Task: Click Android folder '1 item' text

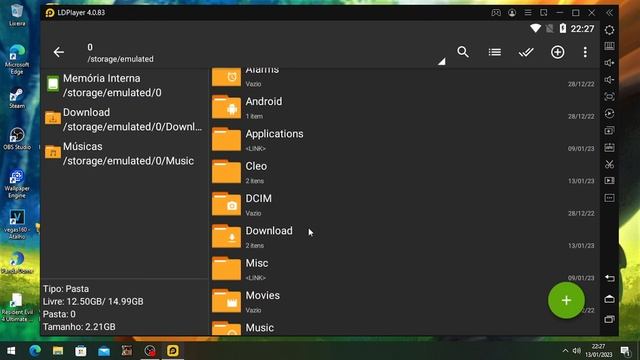Action: [x=254, y=116]
